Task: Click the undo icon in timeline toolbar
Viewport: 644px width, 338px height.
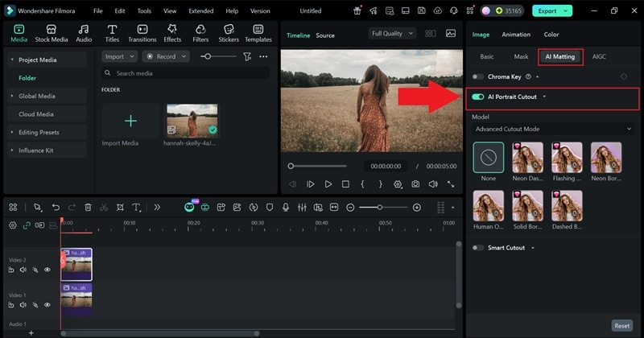Action: [56, 208]
